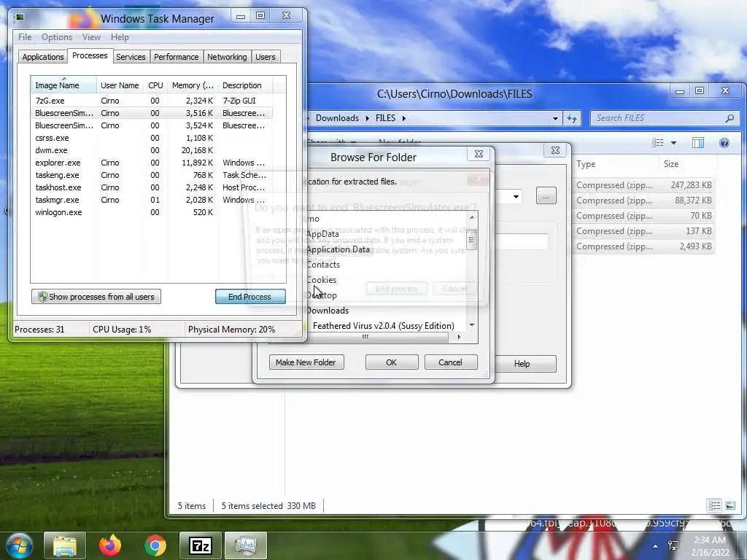Select dwm.exe process row
The width and height of the screenshot is (747, 560).
pos(152,150)
